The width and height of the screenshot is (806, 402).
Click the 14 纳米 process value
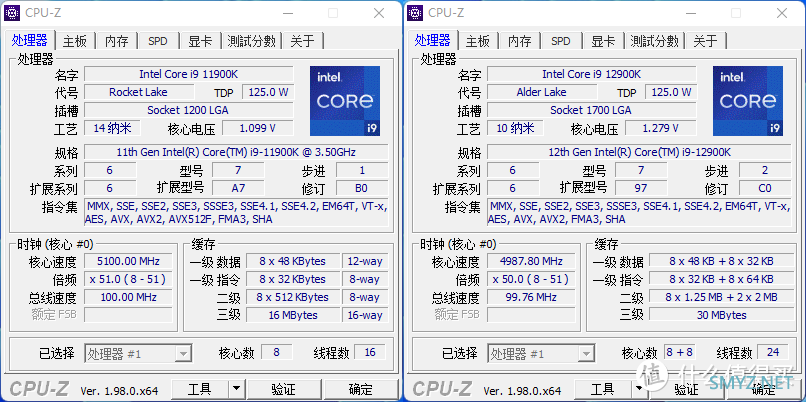[x=112, y=128]
